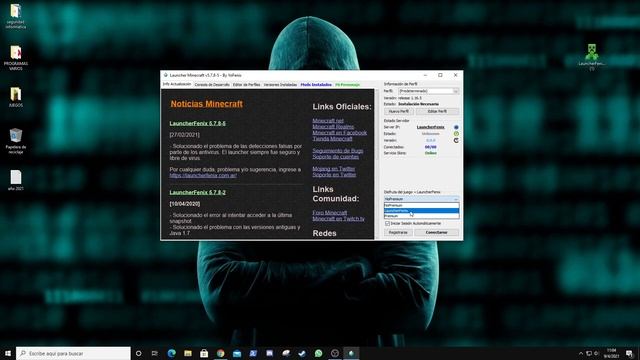The height and width of the screenshot is (360, 640).
Task: Open the Minecraft en Facebook link
Action: click(340, 133)
